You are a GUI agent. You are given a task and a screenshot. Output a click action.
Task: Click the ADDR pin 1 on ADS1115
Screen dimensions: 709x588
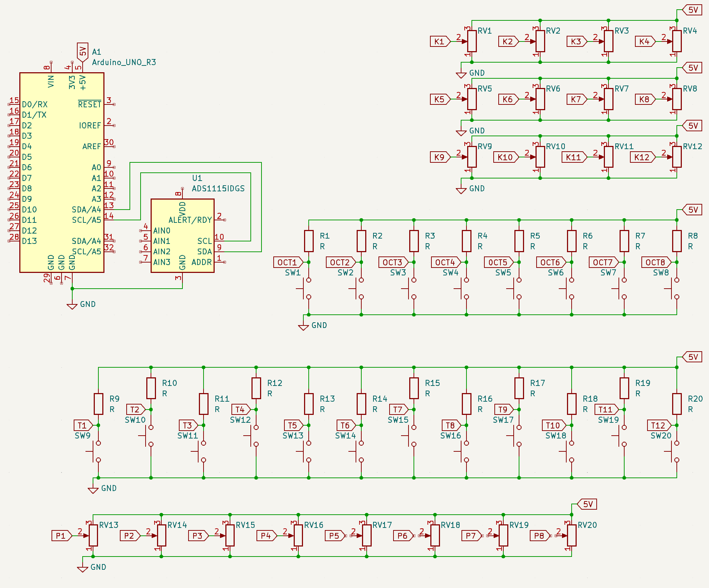tap(220, 262)
